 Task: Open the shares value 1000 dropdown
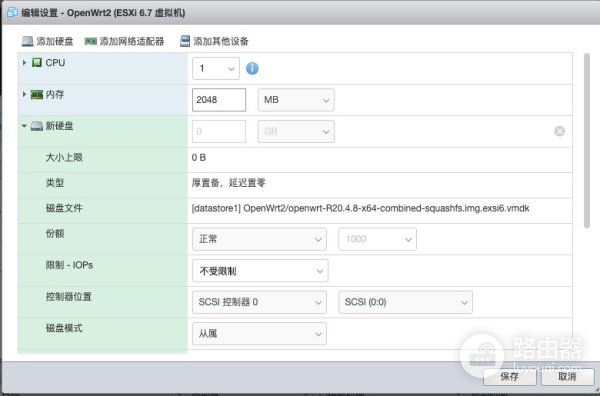click(377, 239)
